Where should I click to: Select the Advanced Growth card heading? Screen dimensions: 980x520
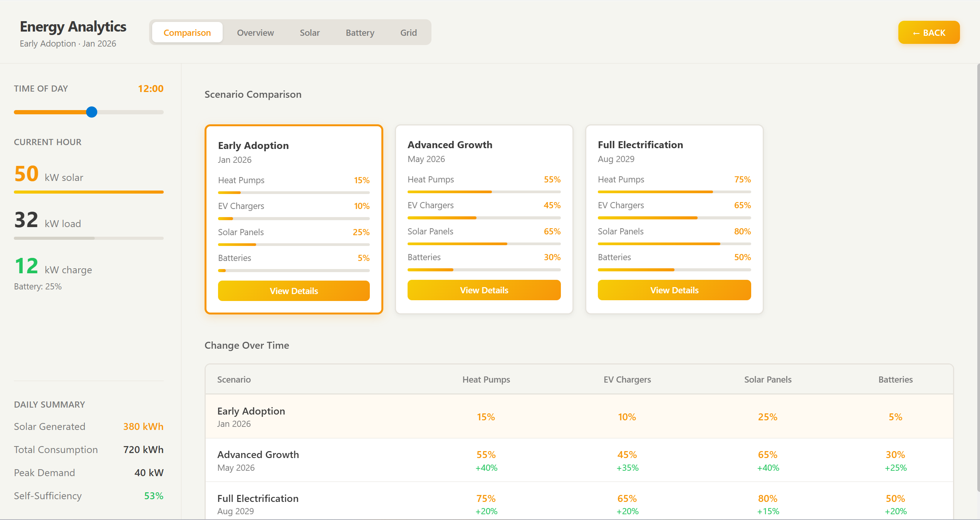coord(450,145)
